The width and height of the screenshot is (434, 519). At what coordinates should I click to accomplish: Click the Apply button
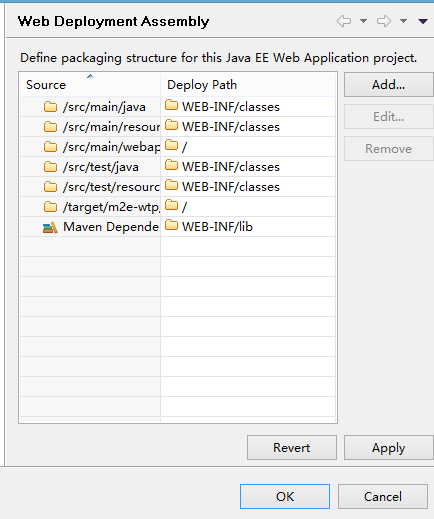pos(389,448)
